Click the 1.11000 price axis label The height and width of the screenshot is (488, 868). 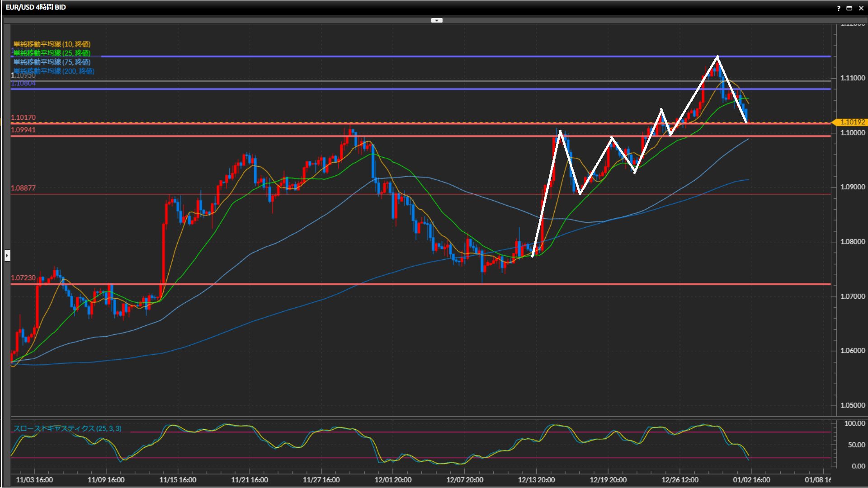[852, 78]
